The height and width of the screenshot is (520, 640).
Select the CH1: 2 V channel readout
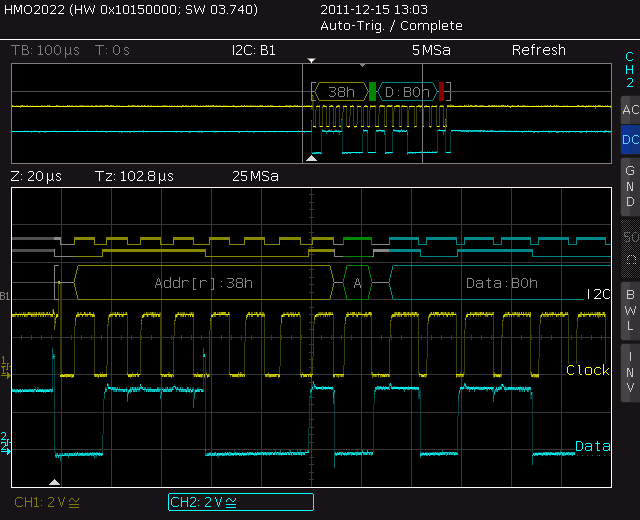(x=47, y=502)
